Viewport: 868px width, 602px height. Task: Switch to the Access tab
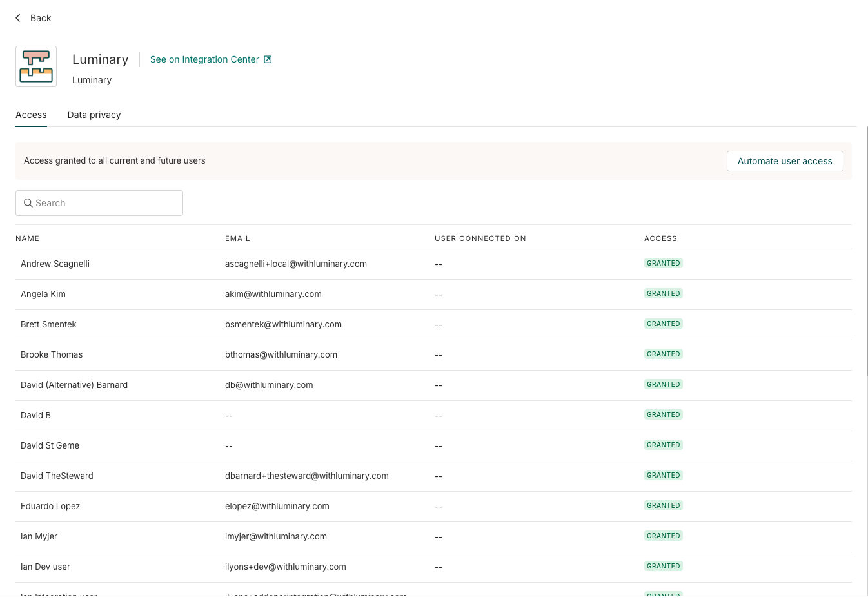31,115
